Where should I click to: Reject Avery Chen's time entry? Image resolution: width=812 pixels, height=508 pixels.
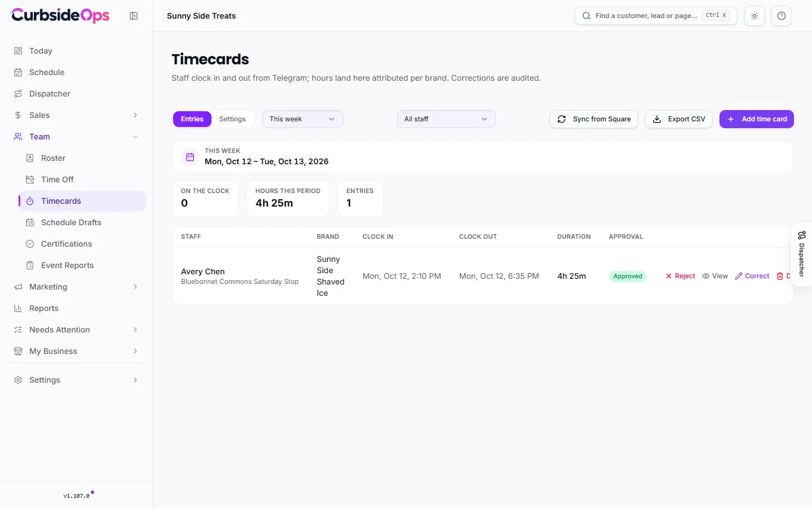coord(681,276)
